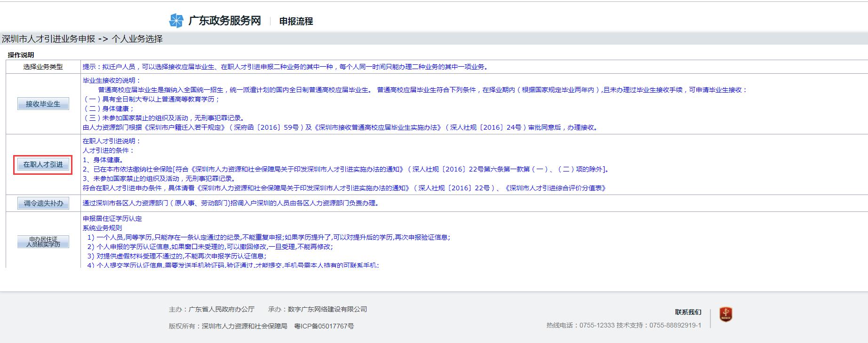Click the footer text 版权所有：深圳市人力资源和社会保障局
868x343 pixels.
tap(228, 326)
